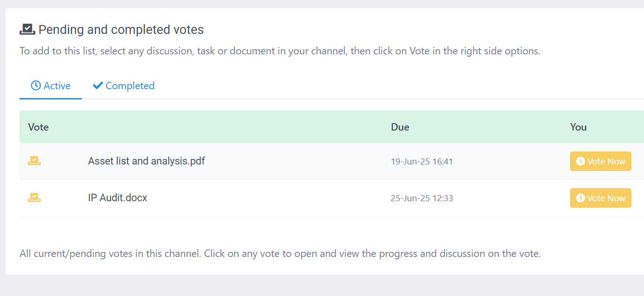Screen dimensions: 644x296
Task: Select the 19-Jun-25 16:41 due date cell
Action: (422, 162)
